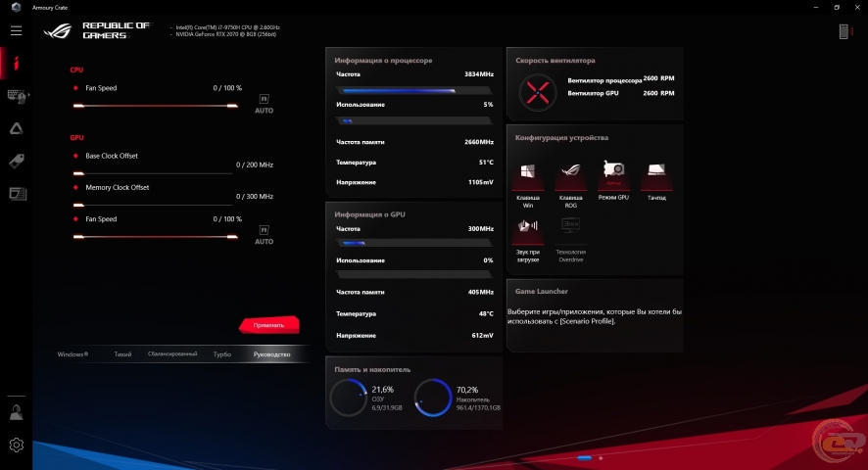Click the Память и накопитель heading
This screenshot has width=868, height=470.
click(372, 369)
